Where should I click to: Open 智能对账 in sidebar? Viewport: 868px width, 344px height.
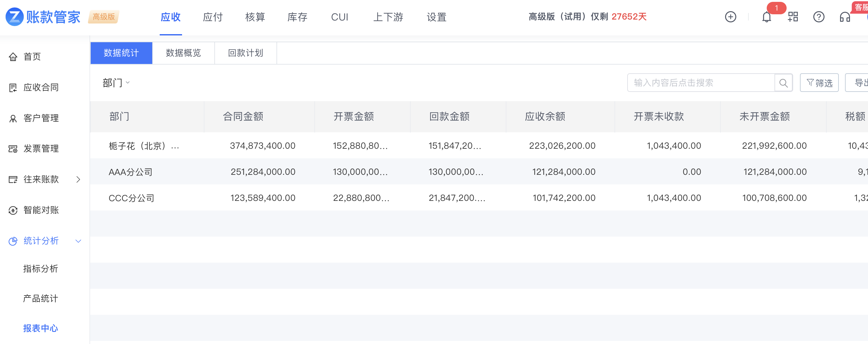41,210
